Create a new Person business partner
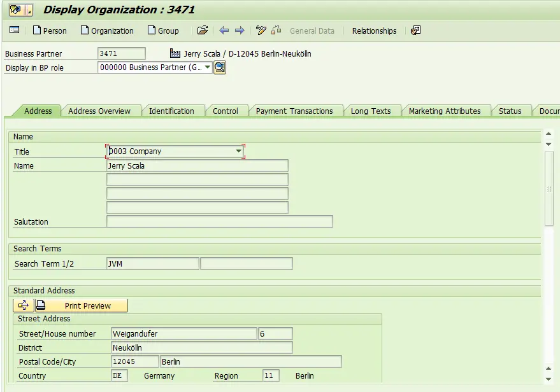 point(50,31)
